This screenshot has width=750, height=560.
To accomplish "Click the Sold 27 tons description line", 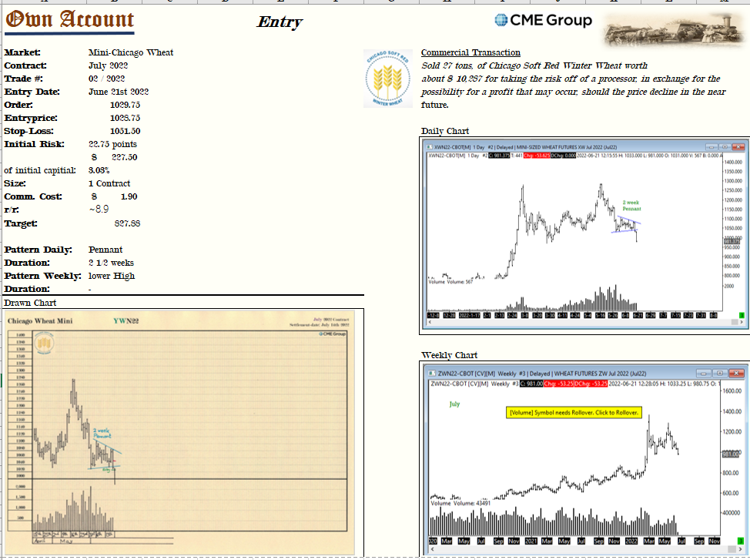I will [x=534, y=65].
